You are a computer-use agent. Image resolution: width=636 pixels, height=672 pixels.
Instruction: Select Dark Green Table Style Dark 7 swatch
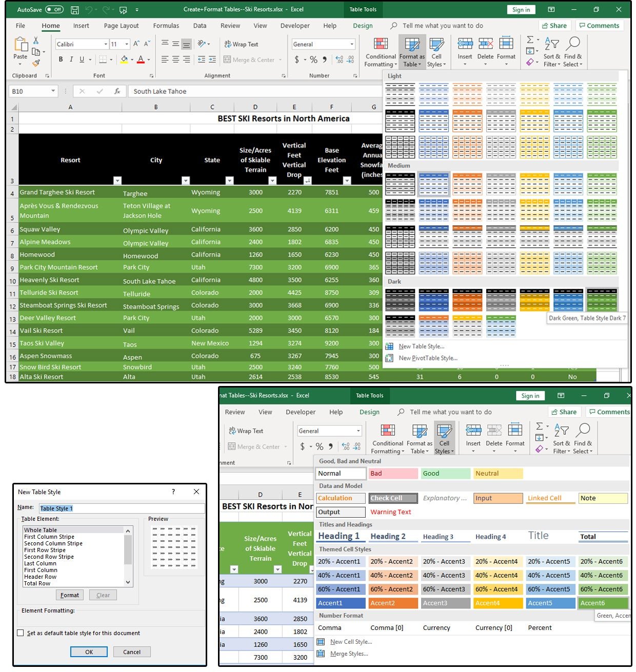coord(602,300)
